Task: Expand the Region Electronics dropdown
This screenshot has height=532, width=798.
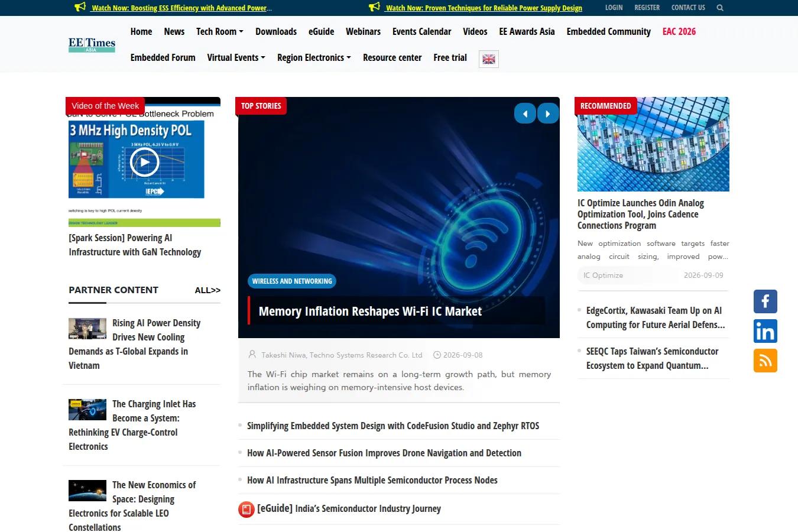Action: pyautogui.click(x=314, y=57)
